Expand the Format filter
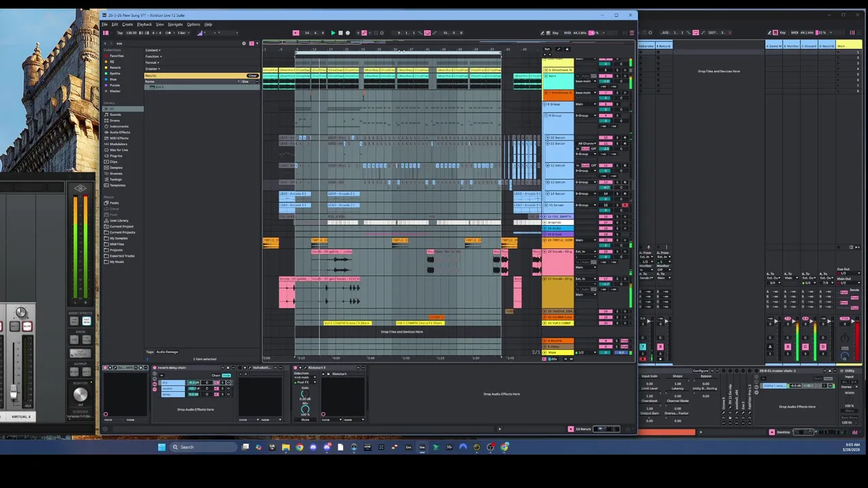This screenshot has width=868, height=488. (152, 62)
